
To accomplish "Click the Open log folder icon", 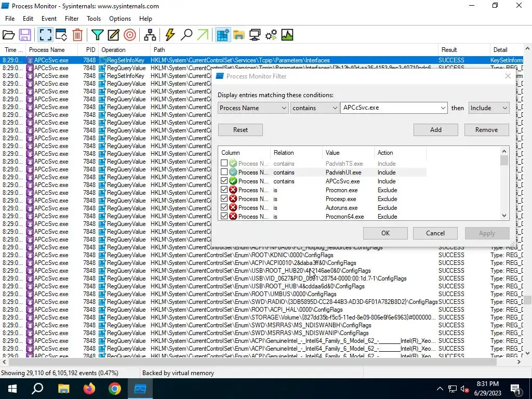I will pos(8,35).
